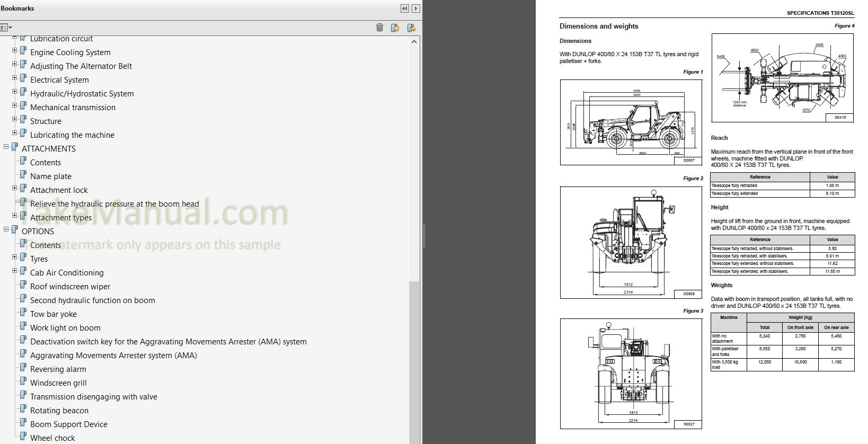Click bookmark icon beside Rotating beacon
The image size is (868, 444).
[x=23, y=410]
